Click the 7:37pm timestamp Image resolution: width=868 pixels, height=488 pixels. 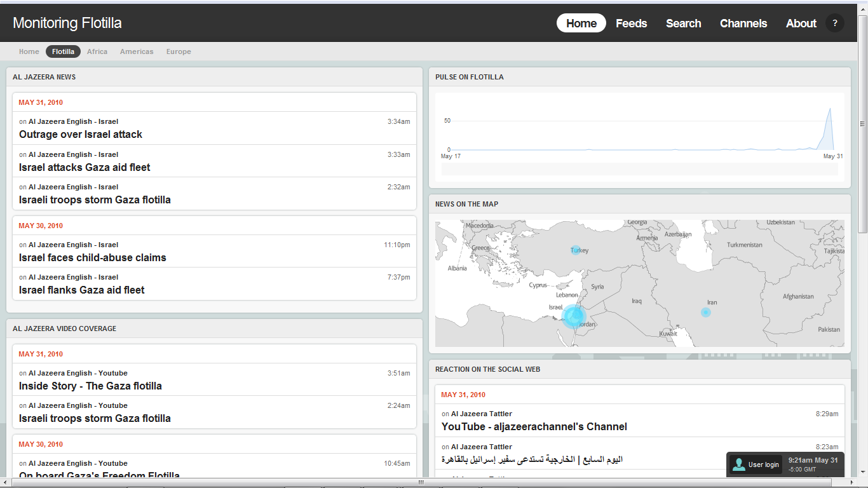(399, 277)
